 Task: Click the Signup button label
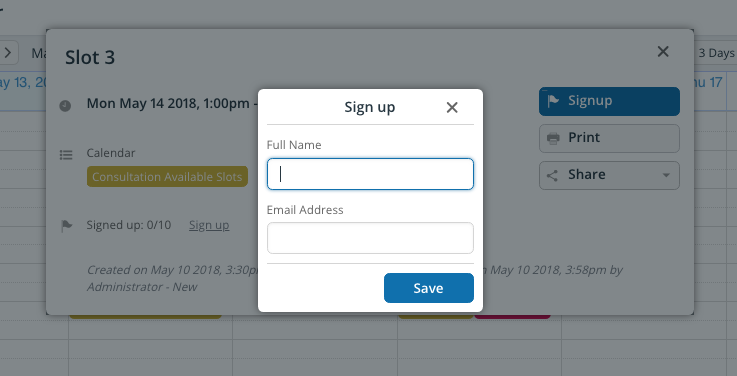[x=590, y=100]
